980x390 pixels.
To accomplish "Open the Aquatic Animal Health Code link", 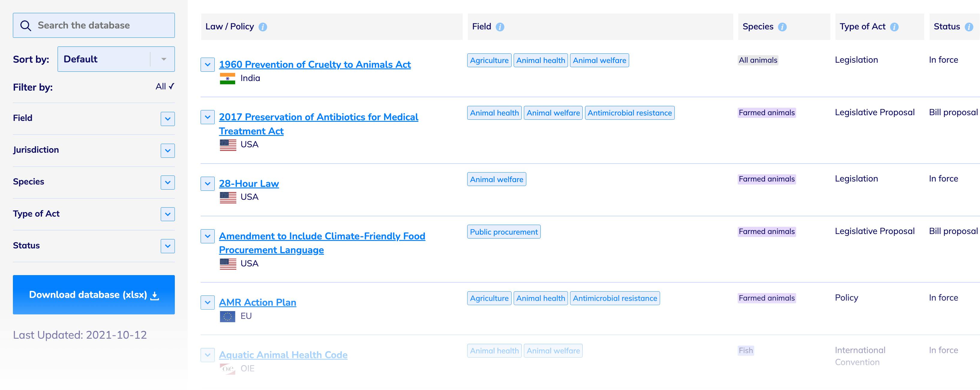I will (283, 355).
